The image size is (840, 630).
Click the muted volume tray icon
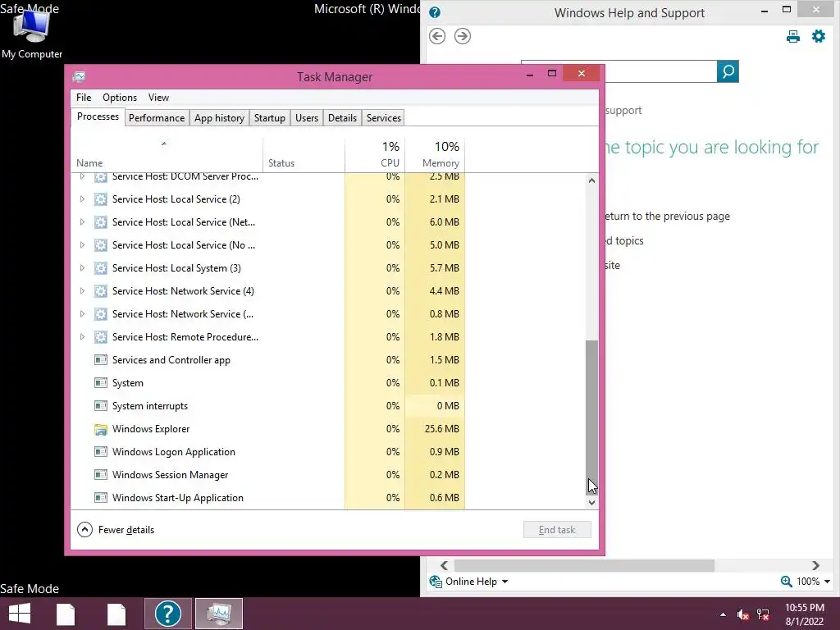tap(743, 614)
